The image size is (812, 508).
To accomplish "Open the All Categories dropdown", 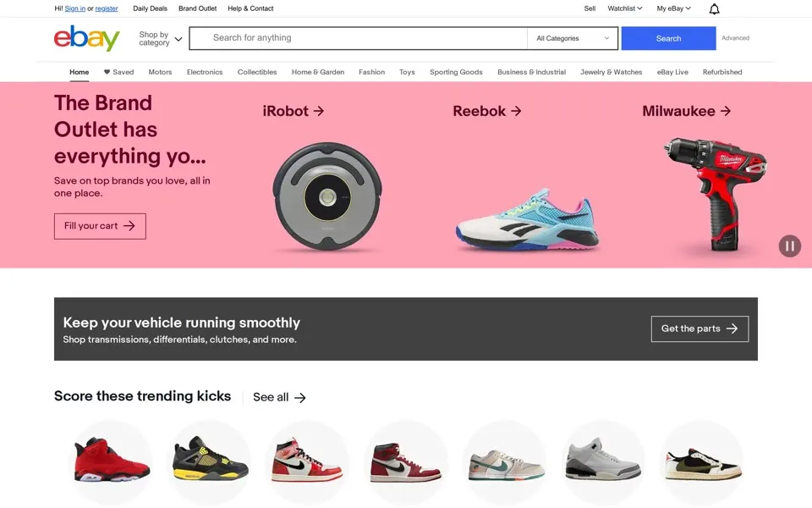I will point(573,38).
